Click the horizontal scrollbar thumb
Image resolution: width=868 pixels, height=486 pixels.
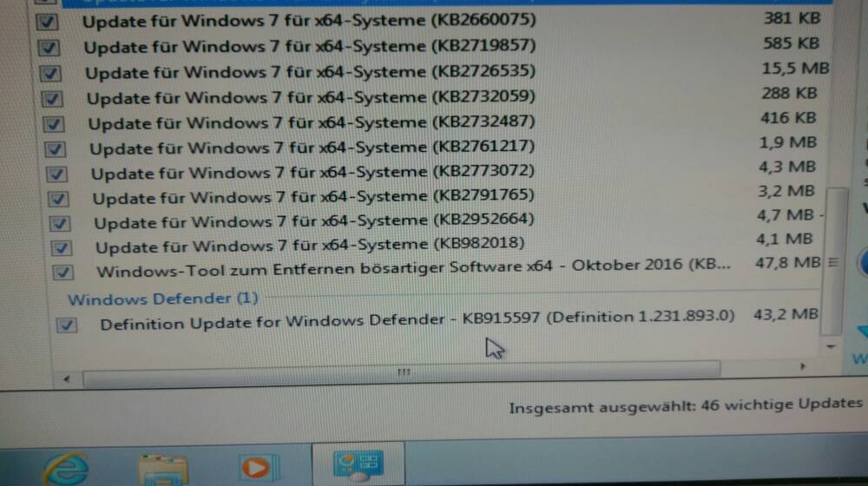pos(403,372)
